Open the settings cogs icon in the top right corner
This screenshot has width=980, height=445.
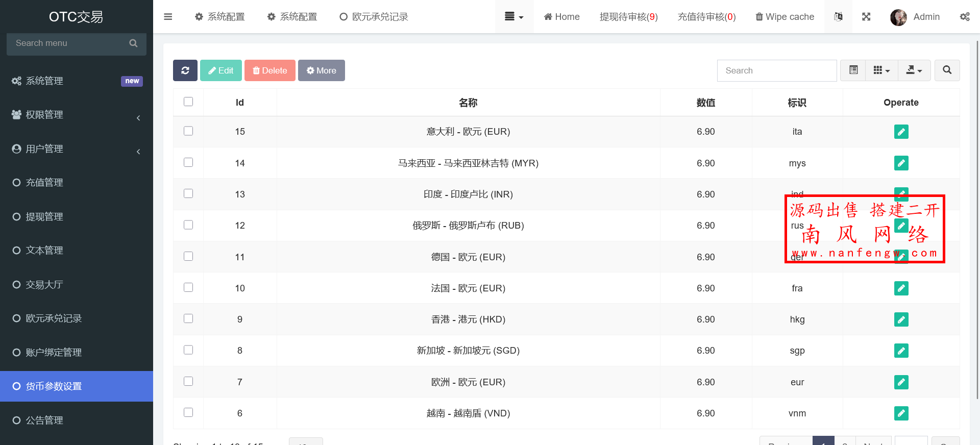coord(965,17)
